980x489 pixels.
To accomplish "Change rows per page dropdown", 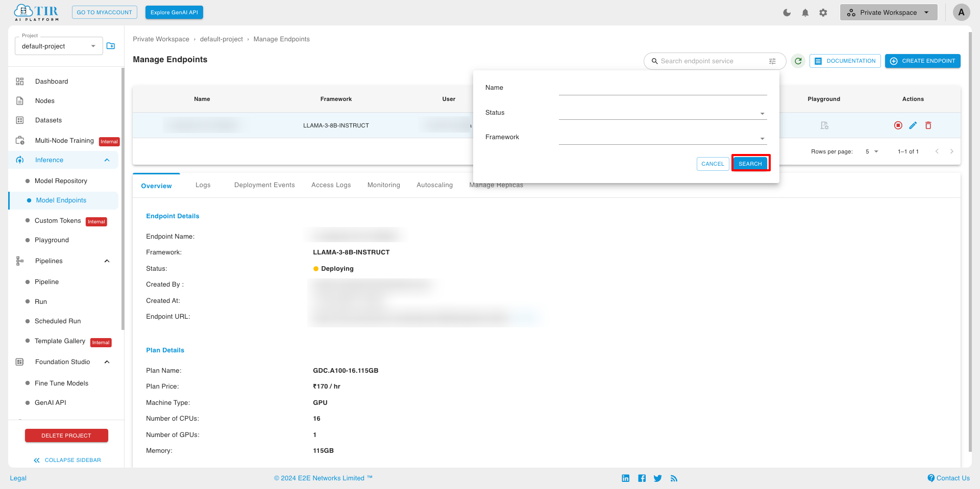I will pyautogui.click(x=872, y=151).
